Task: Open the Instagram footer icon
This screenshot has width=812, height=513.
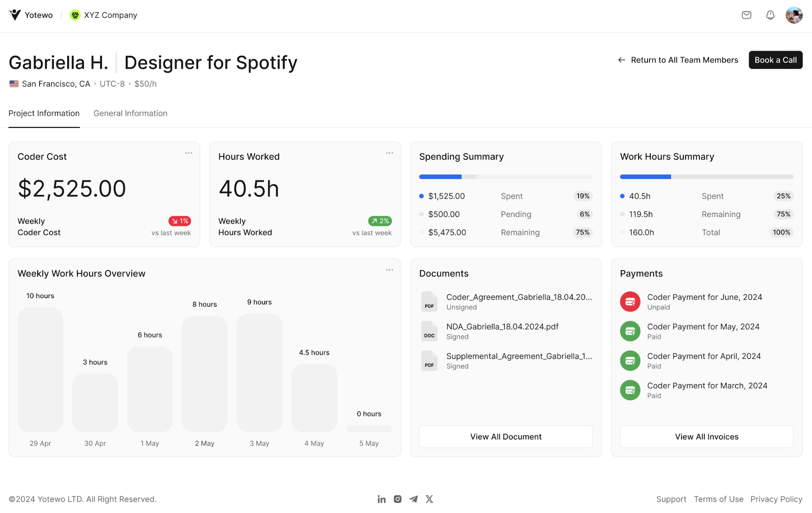Action: point(397,499)
